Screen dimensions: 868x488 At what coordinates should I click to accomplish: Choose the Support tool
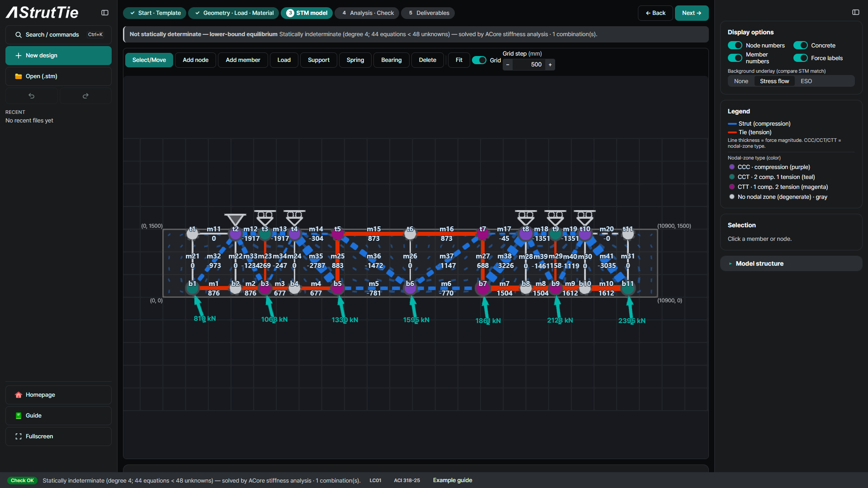point(319,60)
